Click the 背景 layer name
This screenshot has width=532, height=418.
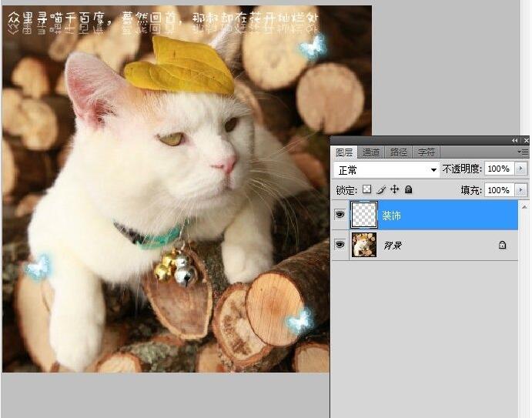(x=393, y=245)
